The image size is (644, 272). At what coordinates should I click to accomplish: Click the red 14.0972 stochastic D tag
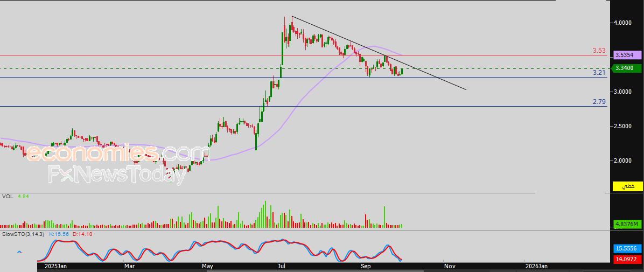(x=627, y=259)
